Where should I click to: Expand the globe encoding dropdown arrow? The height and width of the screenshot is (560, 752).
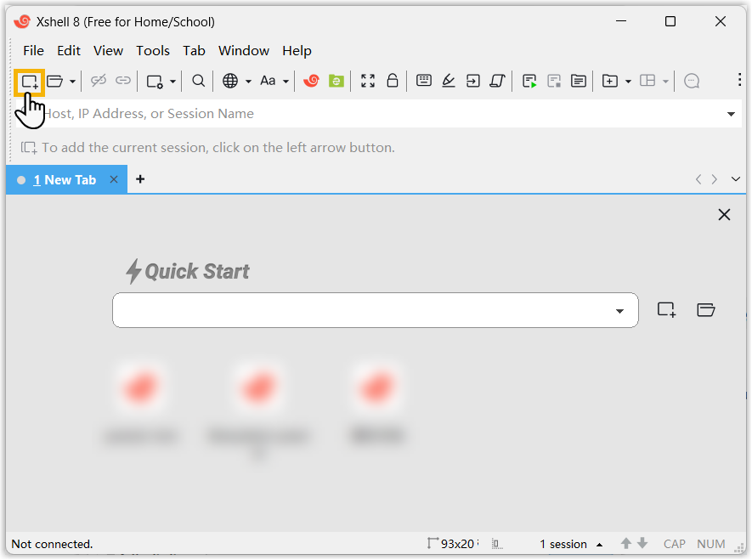click(x=248, y=82)
